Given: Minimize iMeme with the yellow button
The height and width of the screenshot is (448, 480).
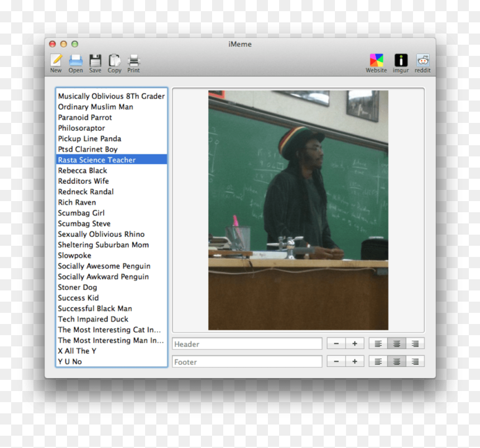Looking at the screenshot, I should click(64, 44).
